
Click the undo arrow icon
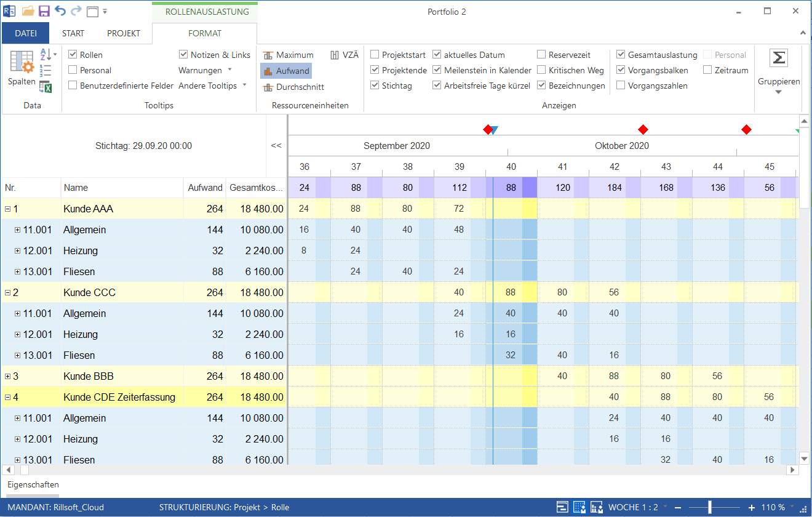coord(60,11)
